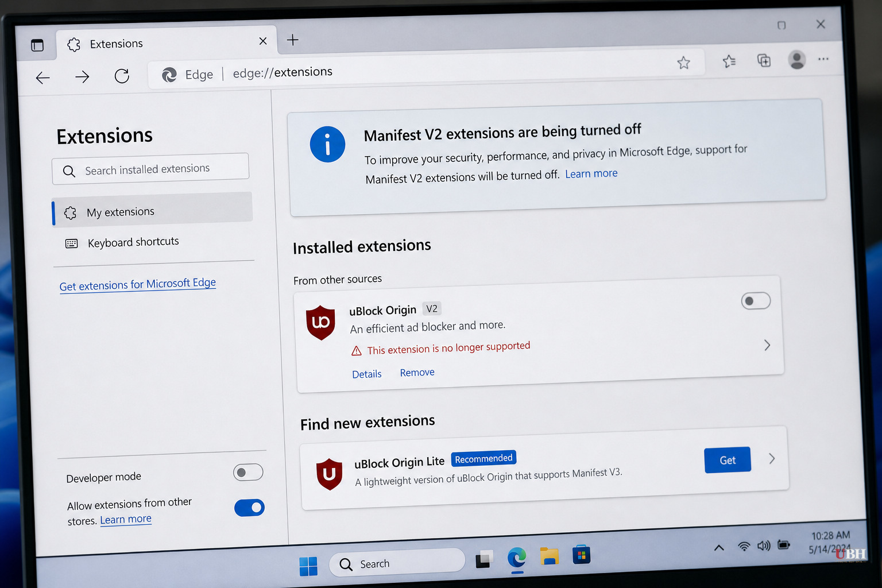Close the Extensions tab

[x=263, y=41]
